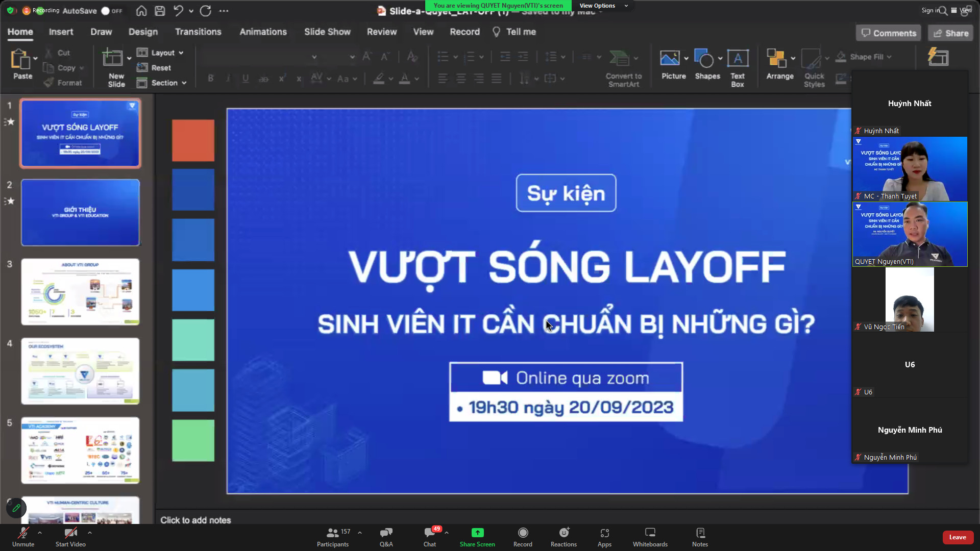Click the Record circle icon
Image resolution: width=980 pixels, height=551 pixels.
coord(523,533)
